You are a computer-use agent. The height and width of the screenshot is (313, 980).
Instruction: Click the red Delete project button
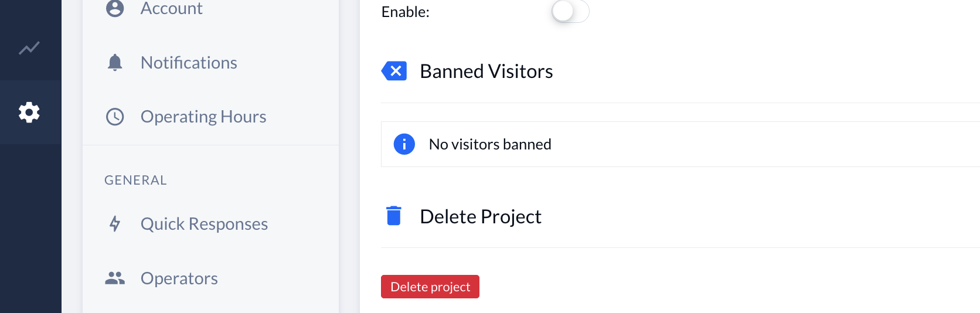pyautogui.click(x=430, y=287)
